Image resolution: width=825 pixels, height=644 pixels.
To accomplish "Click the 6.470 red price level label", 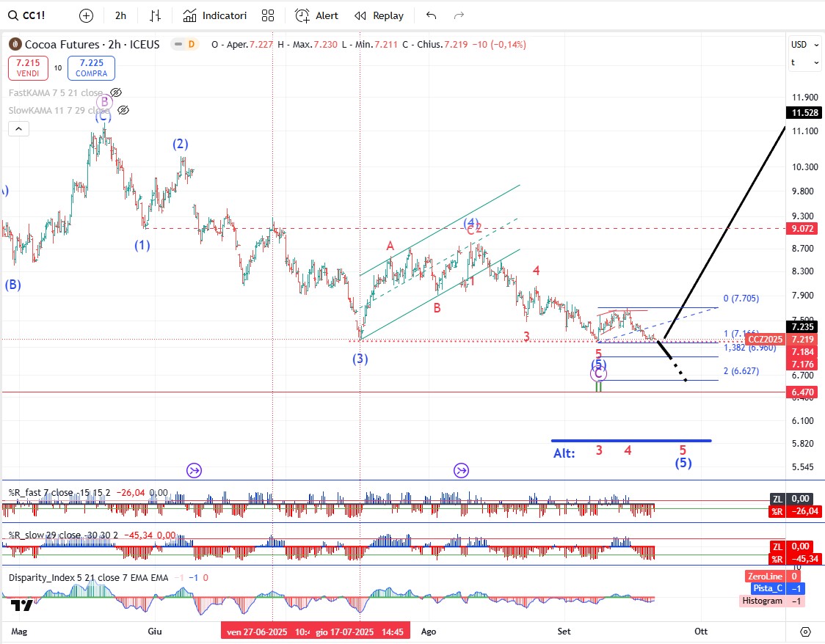I will click(803, 392).
